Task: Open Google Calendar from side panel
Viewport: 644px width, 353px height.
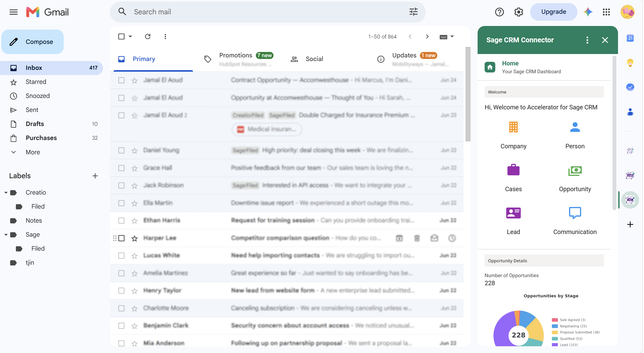Action: point(630,38)
